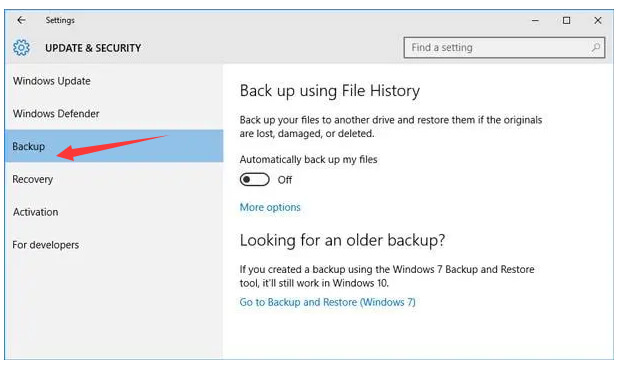This screenshot has height=365, width=627.
Task: Go back with the arrow icon
Action: click(21, 20)
